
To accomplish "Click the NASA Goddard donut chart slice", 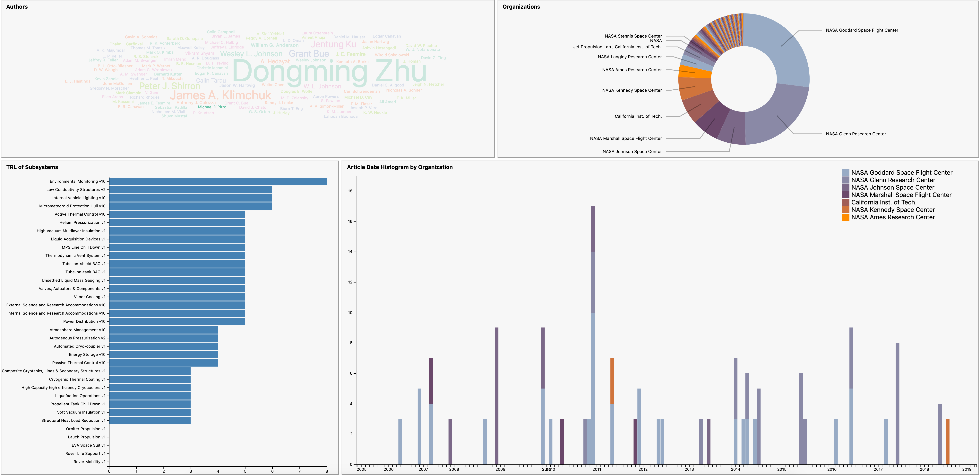I will tap(781, 47).
